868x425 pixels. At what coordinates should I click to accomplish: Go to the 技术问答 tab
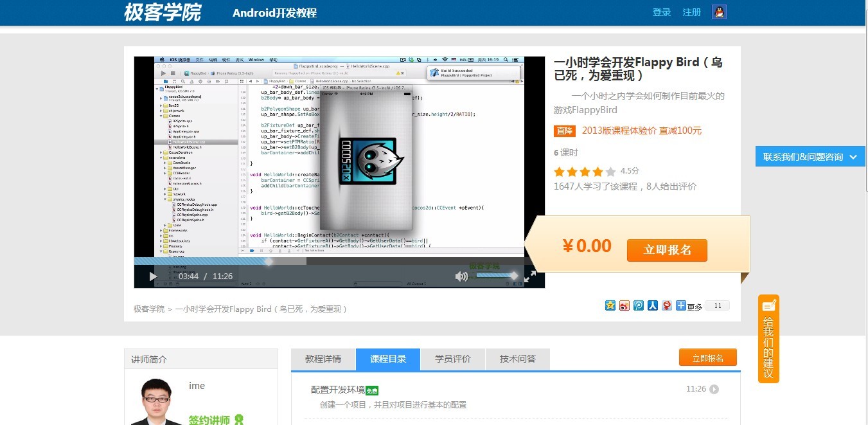(518, 359)
